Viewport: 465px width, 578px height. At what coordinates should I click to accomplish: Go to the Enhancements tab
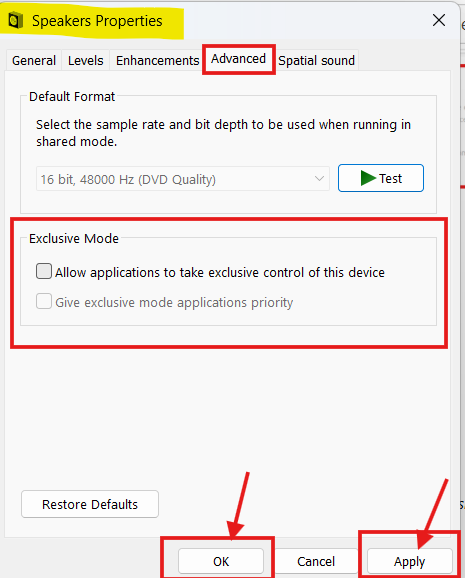pos(157,60)
